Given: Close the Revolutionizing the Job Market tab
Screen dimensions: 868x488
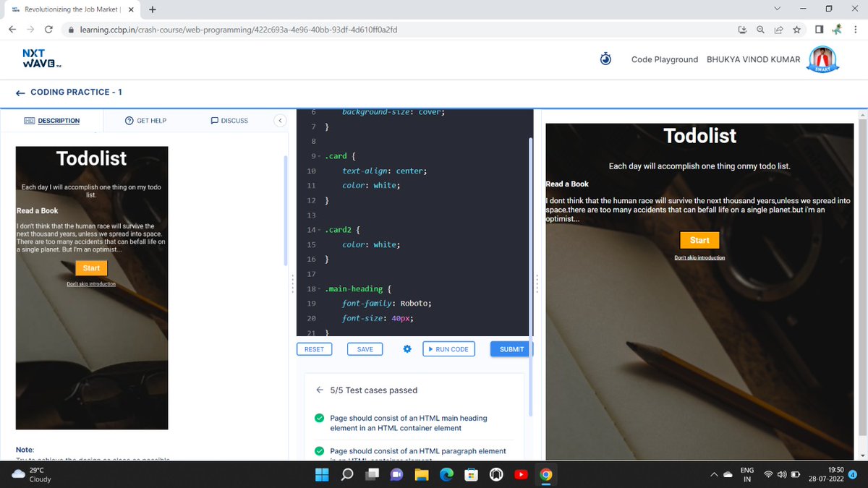Looking at the screenshot, I should pyautogui.click(x=131, y=9).
